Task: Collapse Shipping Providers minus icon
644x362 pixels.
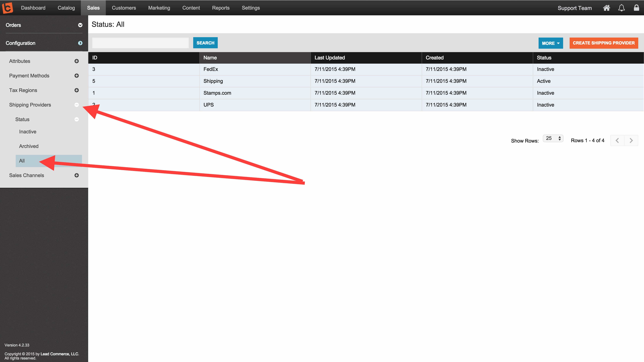Action: pyautogui.click(x=76, y=105)
